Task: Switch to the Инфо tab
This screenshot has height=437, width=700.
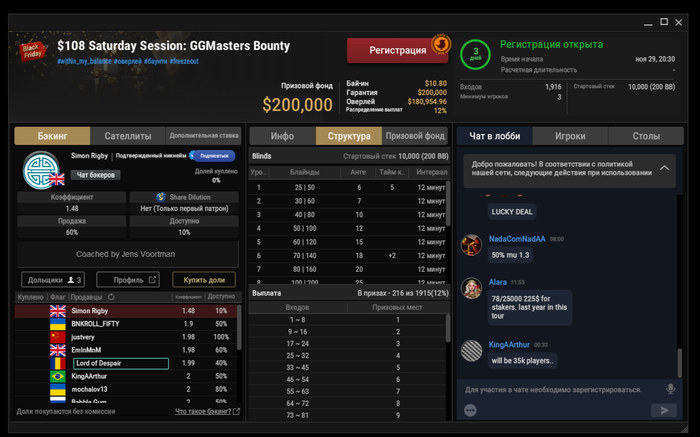Action: [x=282, y=136]
